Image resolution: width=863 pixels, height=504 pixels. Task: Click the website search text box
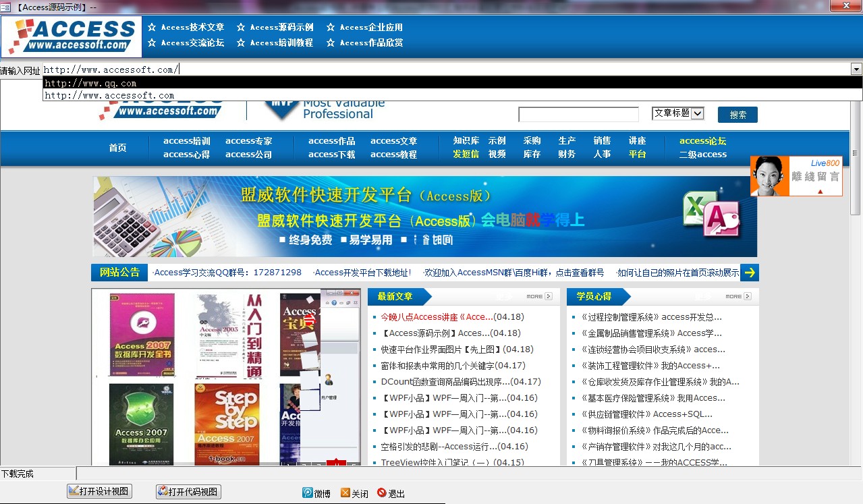[x=578, y=114]
